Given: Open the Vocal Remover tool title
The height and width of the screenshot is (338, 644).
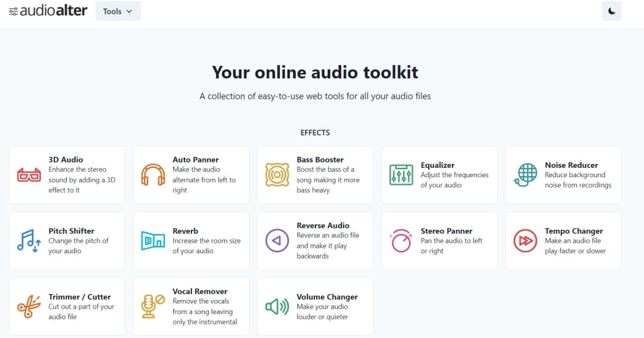Looking at the screenshot, I should (200, 291).
